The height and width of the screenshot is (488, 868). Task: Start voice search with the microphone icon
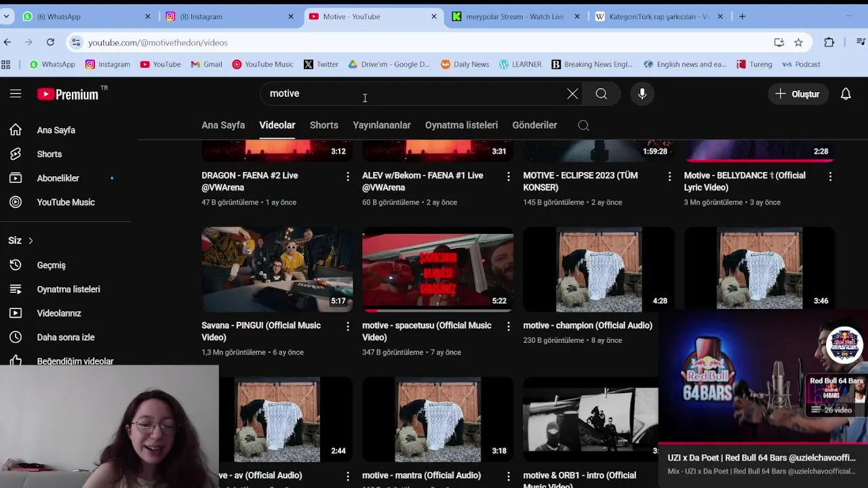[x=642, y=94]
